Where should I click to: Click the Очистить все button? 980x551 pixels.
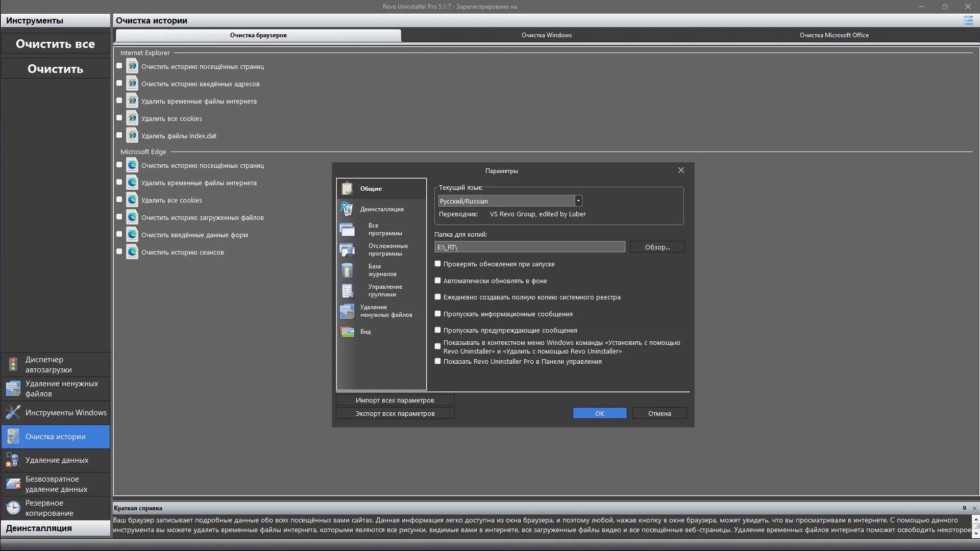coord(56,44)
